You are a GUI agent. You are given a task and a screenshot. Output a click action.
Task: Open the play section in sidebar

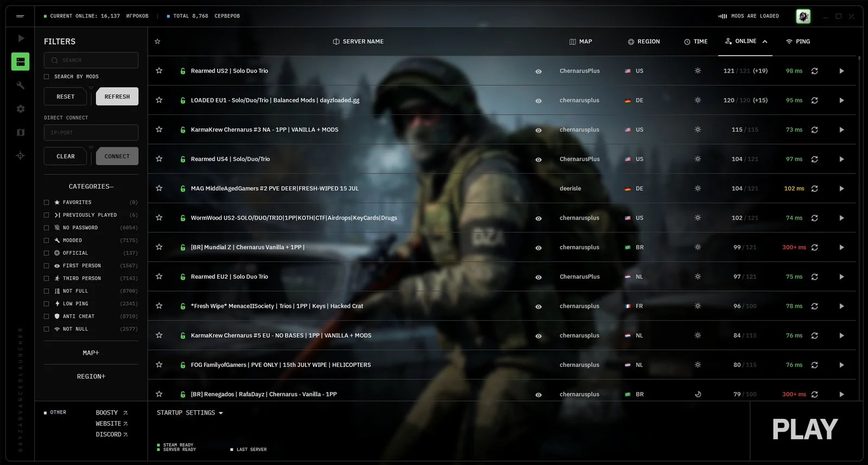point(21,38)
